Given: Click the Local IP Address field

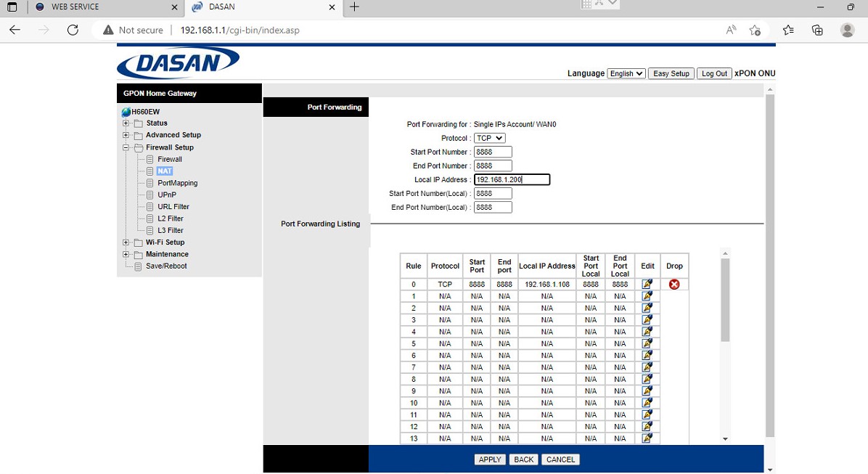Looking at the screenshot, I should point(511,179).
